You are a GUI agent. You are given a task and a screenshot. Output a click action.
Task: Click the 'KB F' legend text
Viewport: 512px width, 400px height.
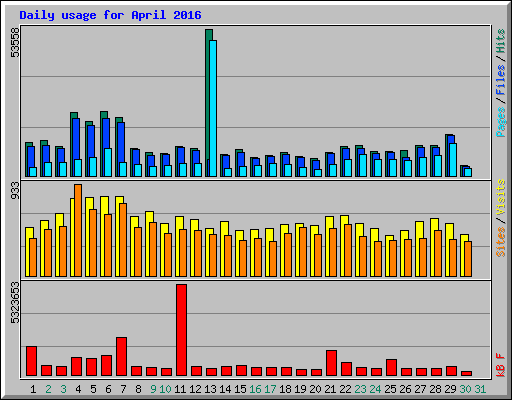coord(501,365)
